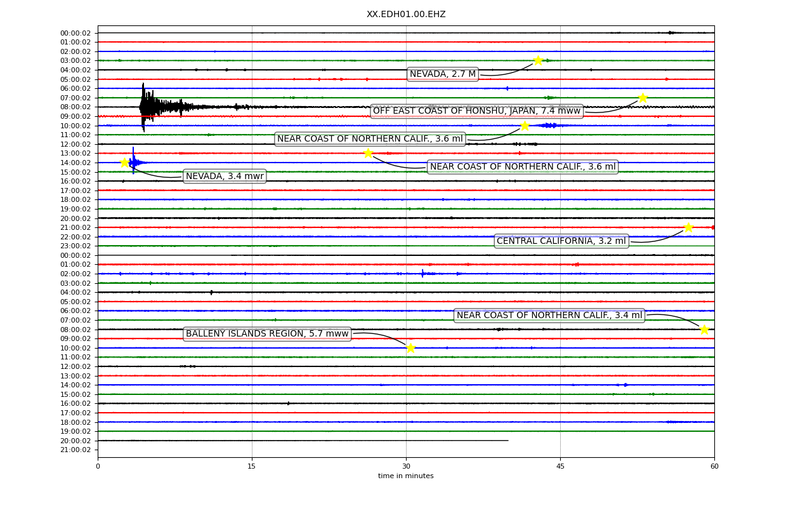Click the NEVADA, 2.7 M annotation box
This screenshot has height=508, width=812.
pos(443,74)
